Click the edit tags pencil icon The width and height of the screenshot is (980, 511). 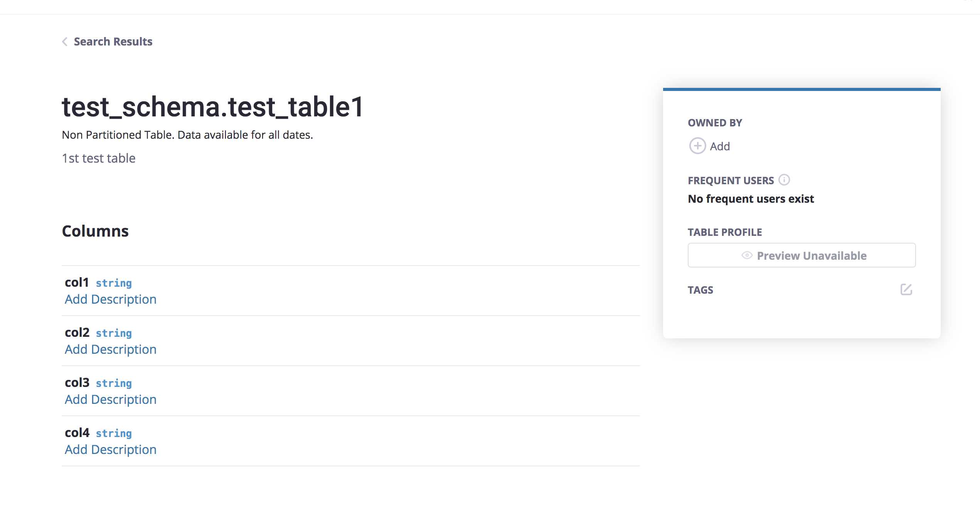[x=906, y=289]
